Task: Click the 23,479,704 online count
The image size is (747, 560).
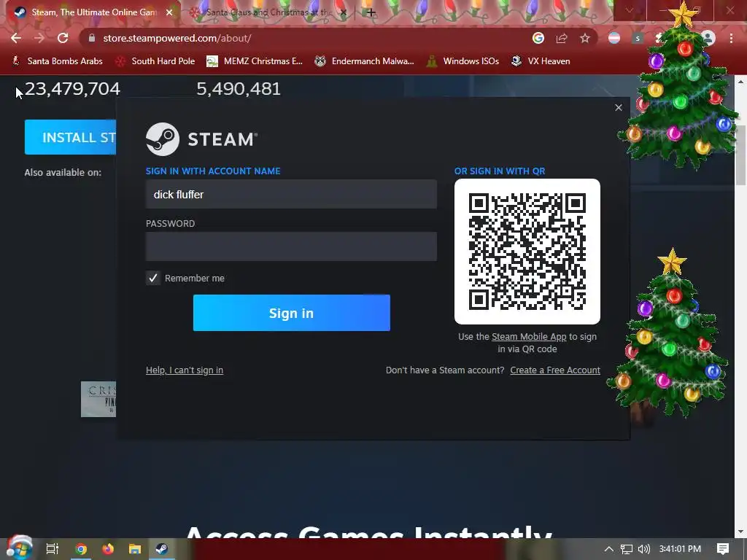Action: [x=72, y=89]
